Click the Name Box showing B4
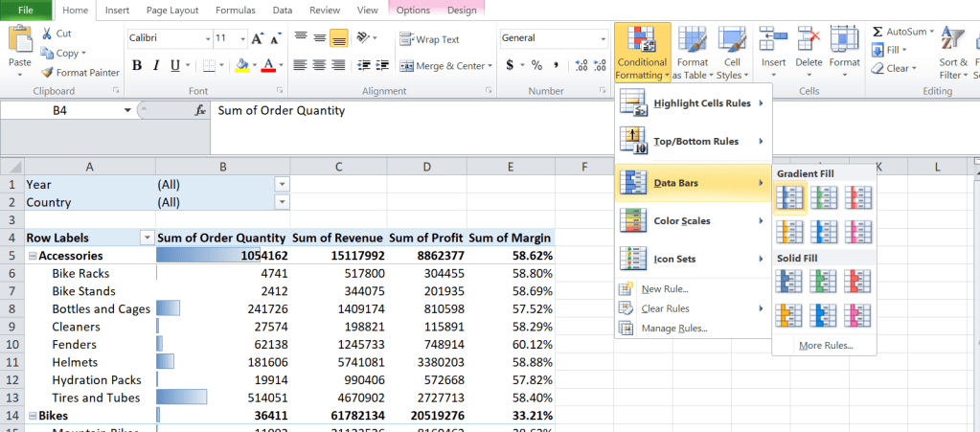980x432 pixels. (x=59, y=110)
